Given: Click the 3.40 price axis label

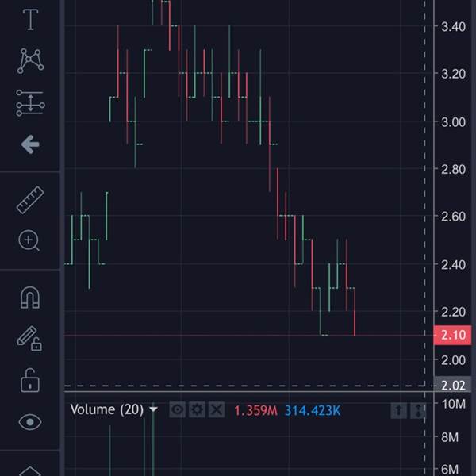Looking at the screenshot, I should (x=453, y=27).
